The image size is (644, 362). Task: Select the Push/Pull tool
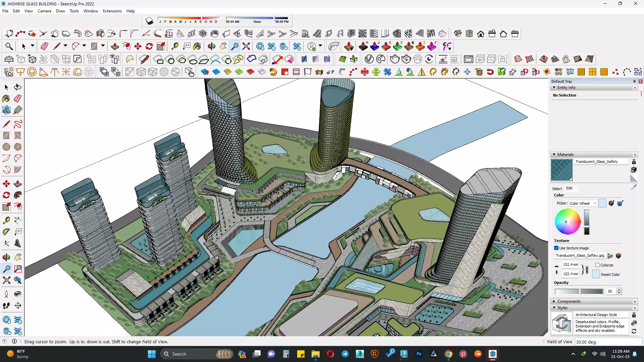(x=18, y=184)
